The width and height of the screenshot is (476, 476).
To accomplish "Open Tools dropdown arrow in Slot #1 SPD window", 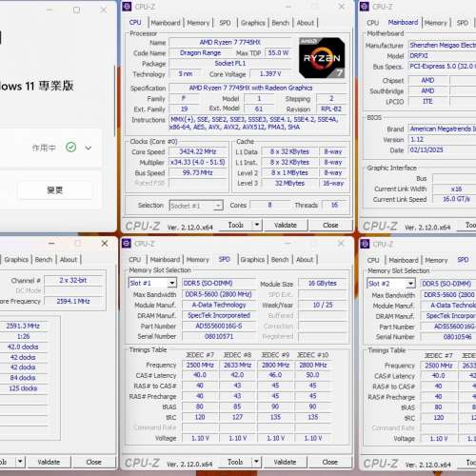I will [256, 462].
